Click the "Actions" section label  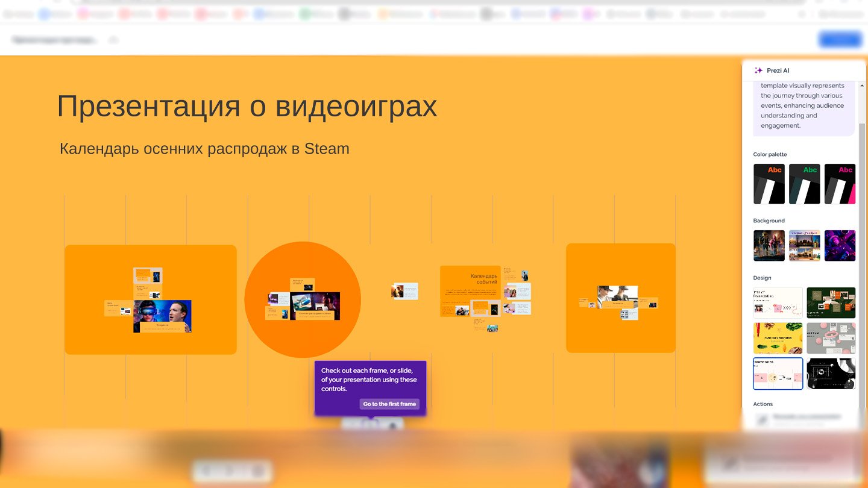(763, 404)
